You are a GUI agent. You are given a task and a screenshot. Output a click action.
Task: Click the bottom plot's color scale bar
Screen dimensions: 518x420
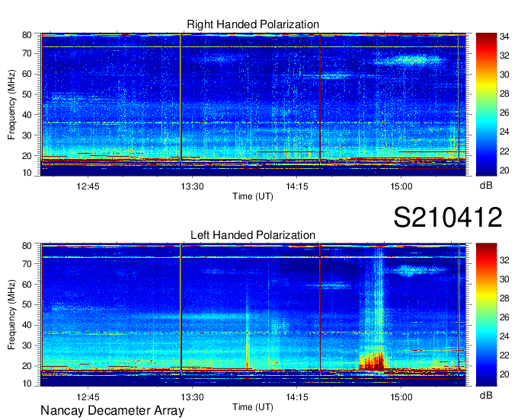click(486, 314)
